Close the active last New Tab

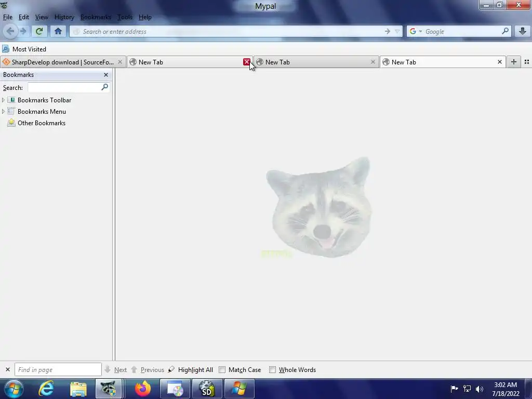[499, 62]
